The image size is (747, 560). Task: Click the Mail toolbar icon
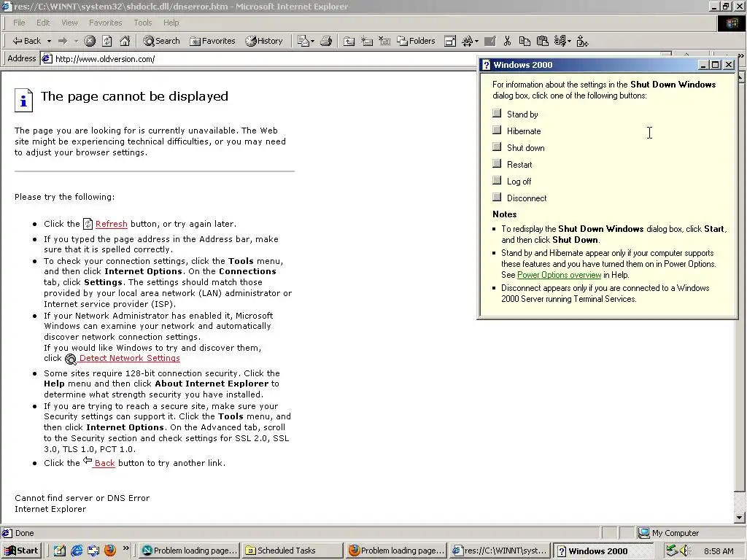click(x=303, y=41)
